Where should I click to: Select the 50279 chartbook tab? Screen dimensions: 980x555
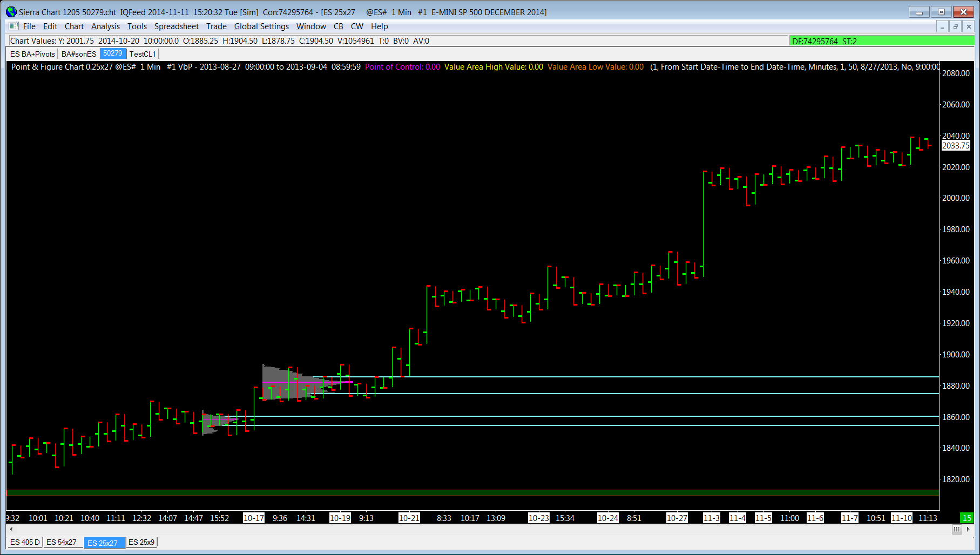click(x=113, y=53)
